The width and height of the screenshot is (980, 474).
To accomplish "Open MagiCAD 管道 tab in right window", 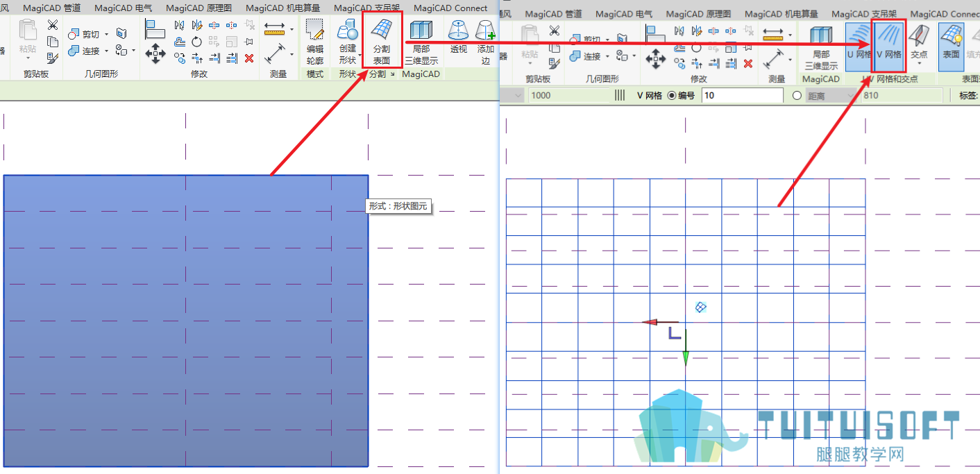I will (553, 14).
